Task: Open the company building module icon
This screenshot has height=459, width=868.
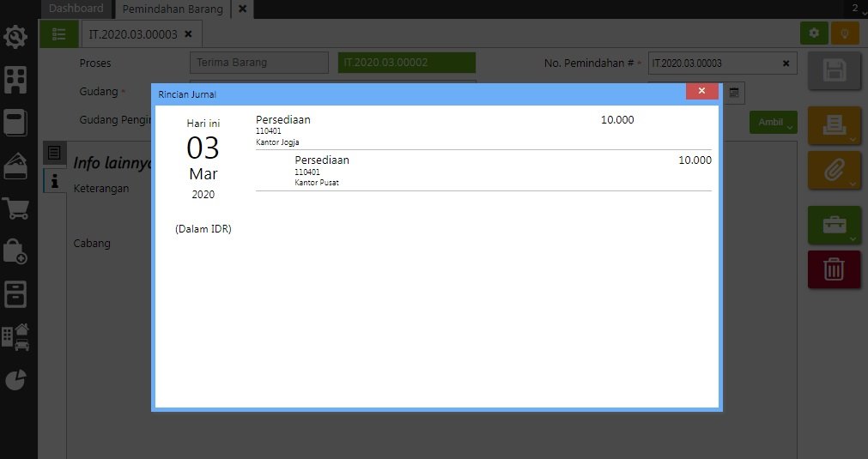Action: [15, 80]
